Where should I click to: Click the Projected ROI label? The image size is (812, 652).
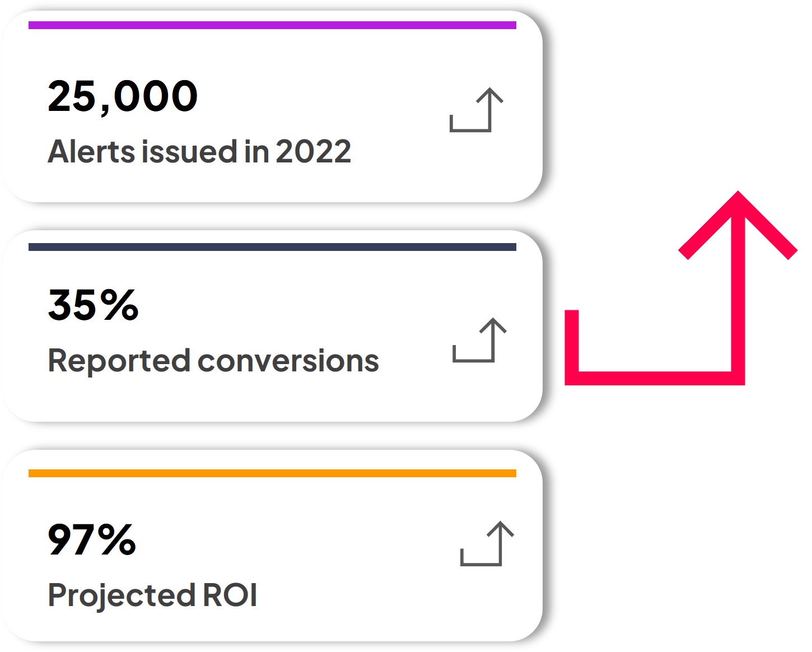pos(152,595)
